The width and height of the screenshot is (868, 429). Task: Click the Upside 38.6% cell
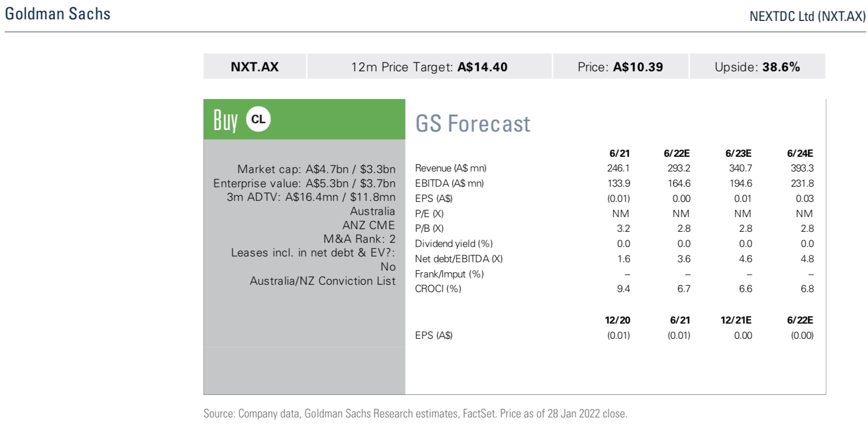[x=757, y=67]
